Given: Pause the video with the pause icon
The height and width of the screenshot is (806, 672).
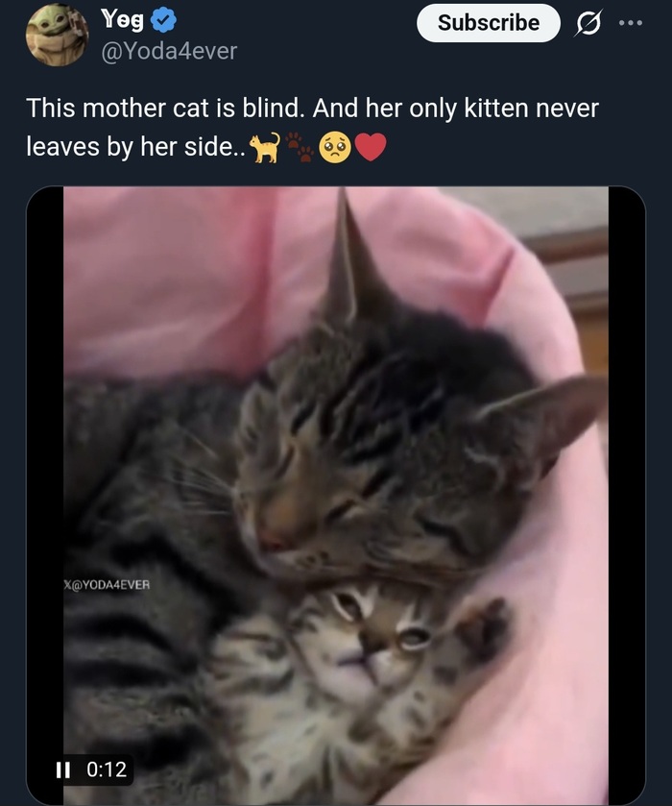Looking at the screenshot, I should (x=62, y=769).
